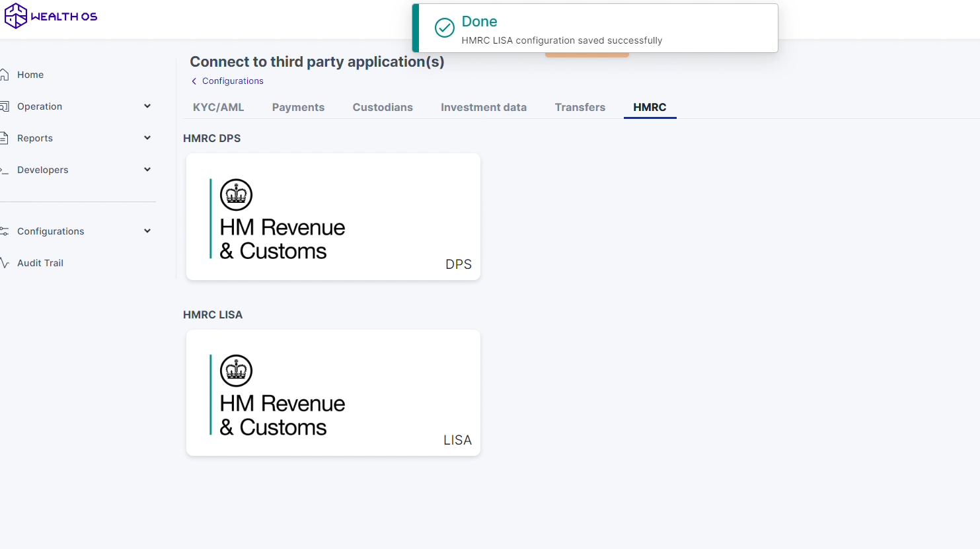Click the crown emblem on DPS card
The width and height of the screenshot is (980, 549).
point(236,195)
